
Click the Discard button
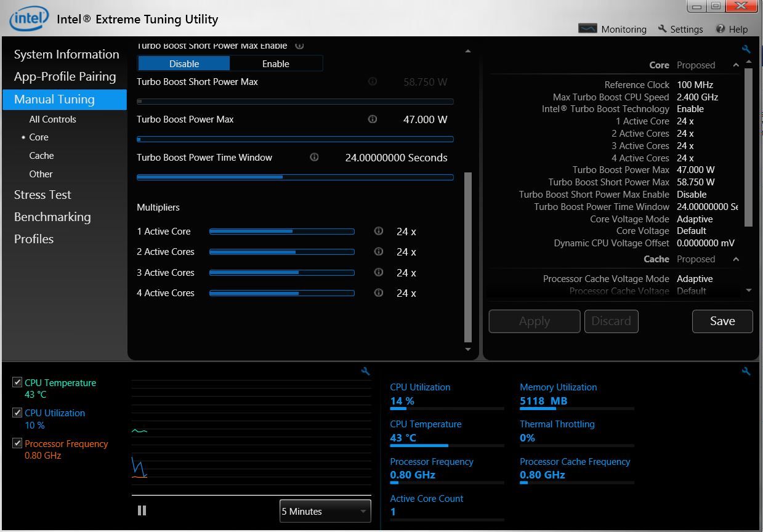611,321
